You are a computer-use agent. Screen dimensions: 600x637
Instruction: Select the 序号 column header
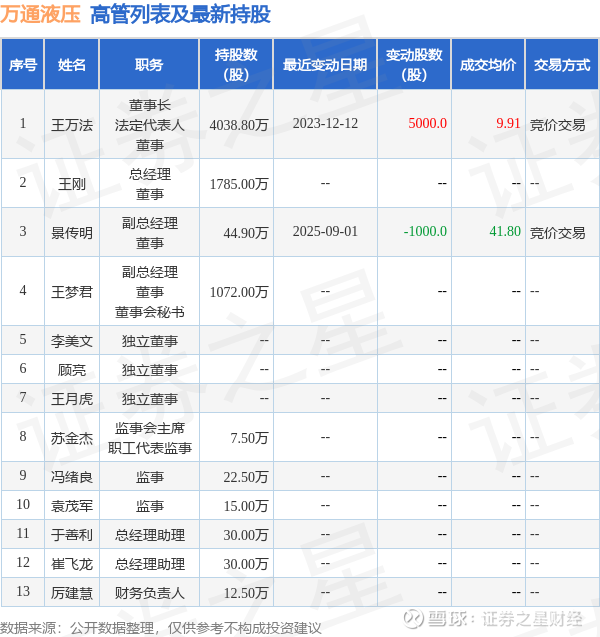[x=23, y=64]
